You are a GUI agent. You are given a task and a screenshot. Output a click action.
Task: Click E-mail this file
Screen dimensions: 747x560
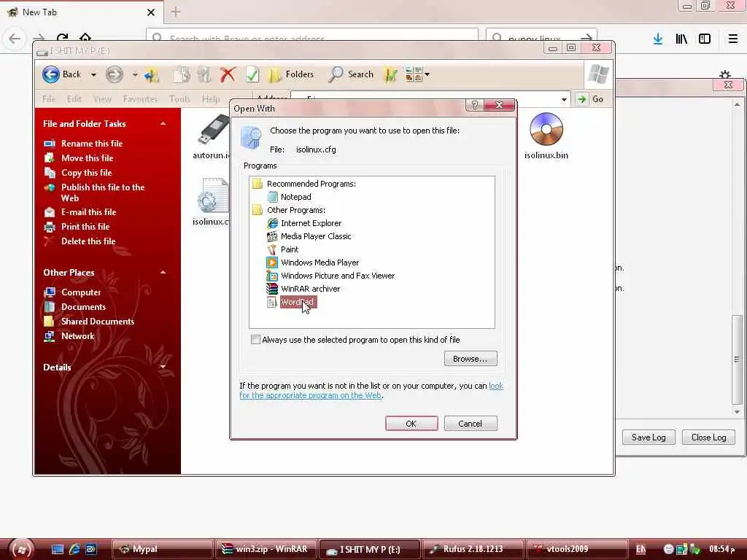[x=88, y=212]
